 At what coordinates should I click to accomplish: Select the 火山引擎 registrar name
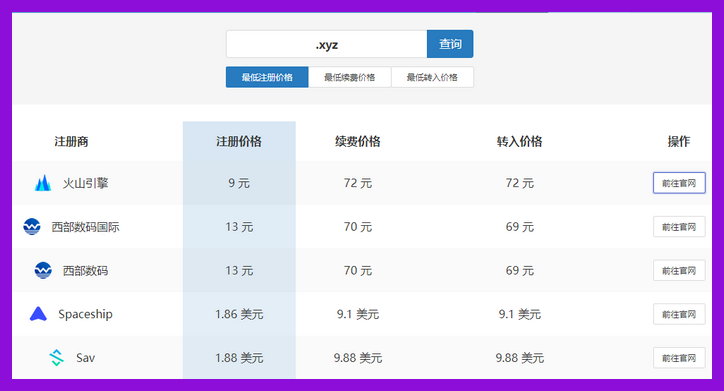click(x=85, y=183)
